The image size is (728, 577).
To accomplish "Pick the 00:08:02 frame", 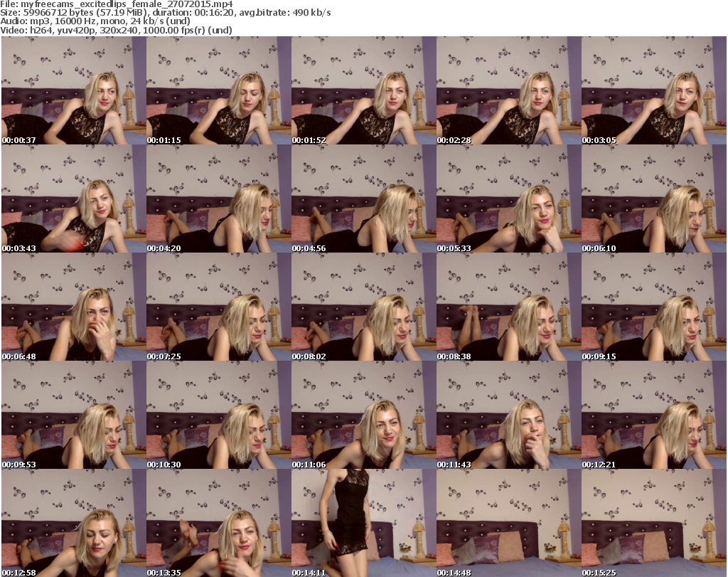I will 363,307.
